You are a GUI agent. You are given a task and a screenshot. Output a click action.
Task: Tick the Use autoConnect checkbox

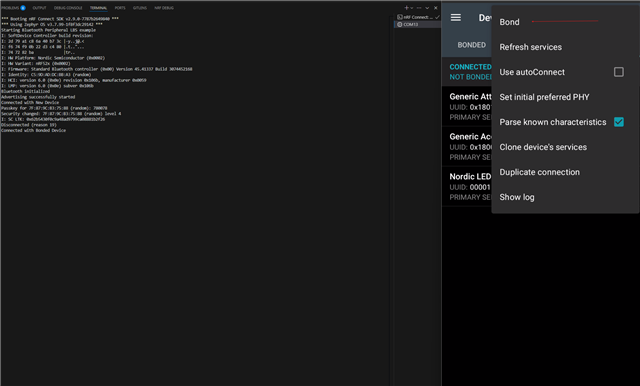point(619,72)
